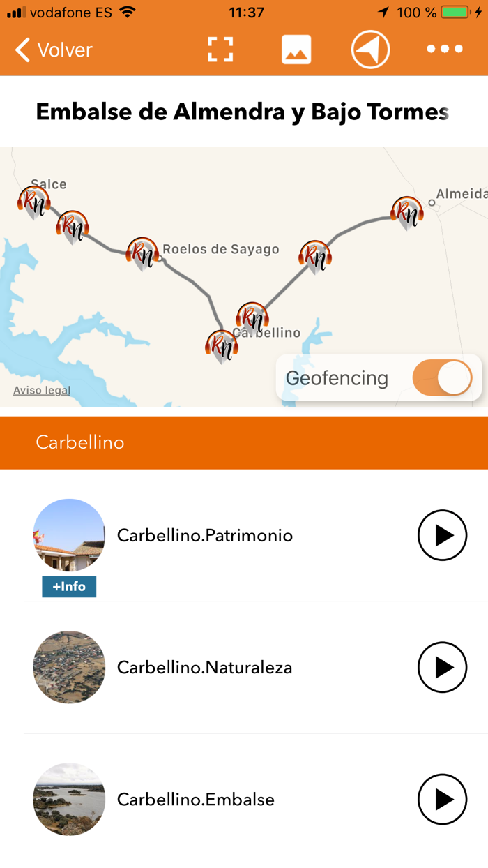The width and height of the screenshot is (488, 868).
Task: Tap the Embalse de Almendra route title
Action: click(244, 110)
